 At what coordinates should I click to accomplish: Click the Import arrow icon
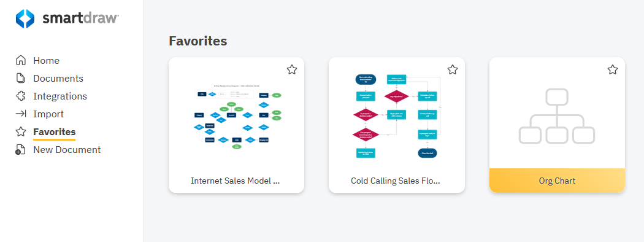(x=20, y=114)
